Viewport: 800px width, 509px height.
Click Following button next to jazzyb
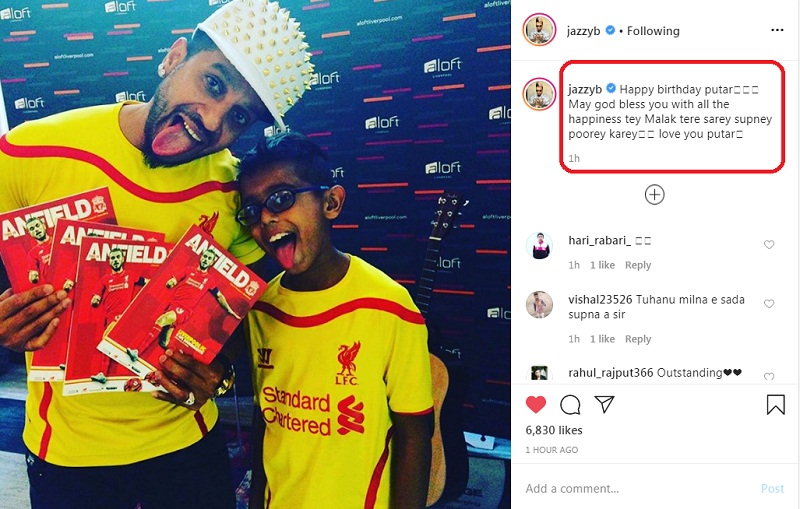tap(653, 31)
